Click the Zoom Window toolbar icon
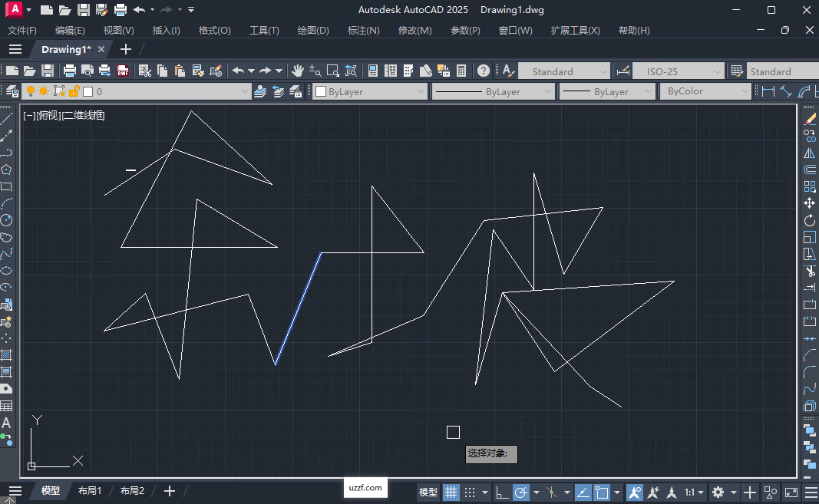819x504 pixels. [332, 71]
